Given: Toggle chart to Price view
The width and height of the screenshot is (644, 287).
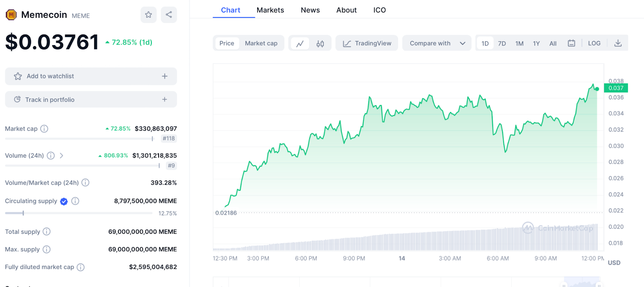Looking at the screenshot, I should (227, 43).
